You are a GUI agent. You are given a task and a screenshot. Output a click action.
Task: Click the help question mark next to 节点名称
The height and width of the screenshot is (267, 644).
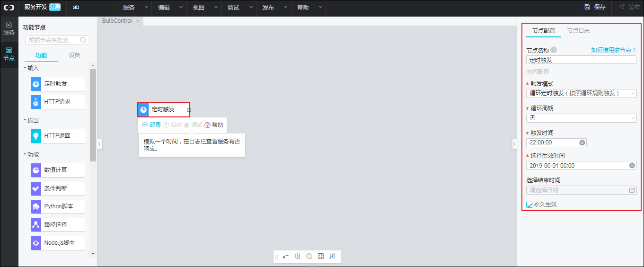click(x=554, y=50)
